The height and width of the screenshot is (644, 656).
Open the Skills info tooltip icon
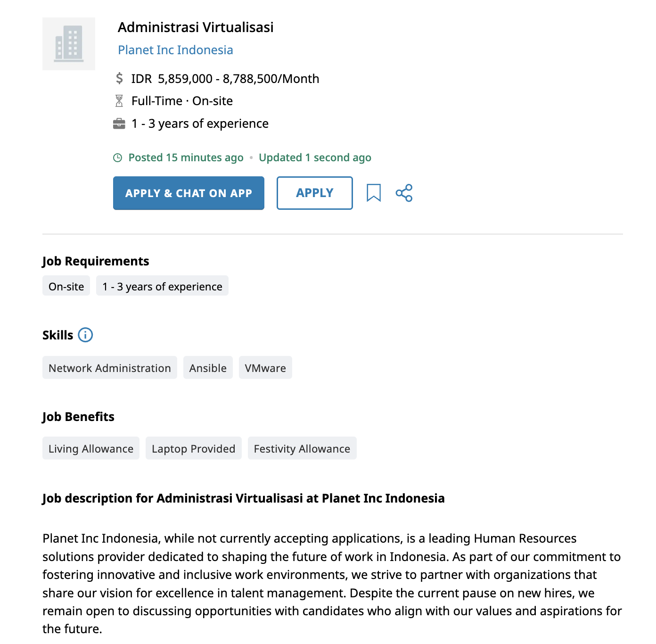tap(85, 335)
